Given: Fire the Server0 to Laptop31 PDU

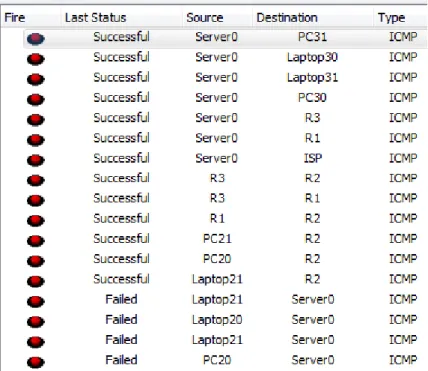Looking at the screenshot, I should pos(36,79).
